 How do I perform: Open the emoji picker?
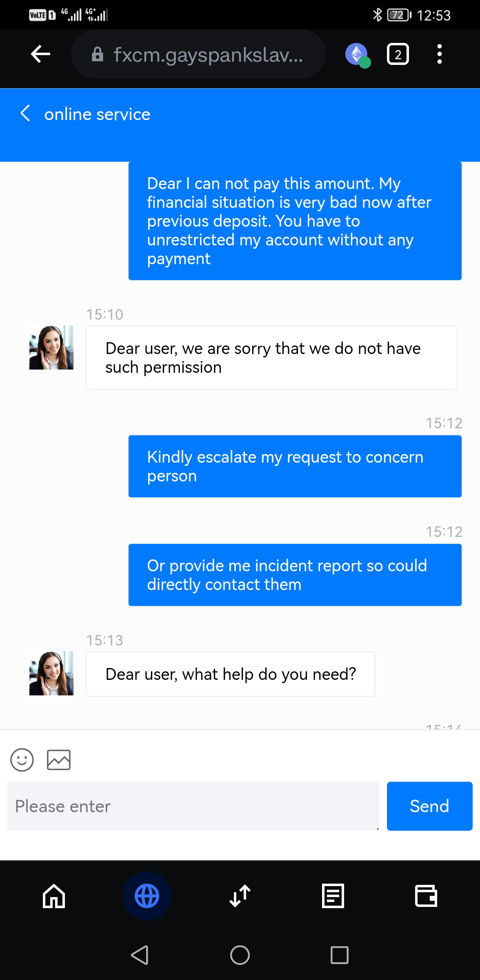(x=22, y=760)
